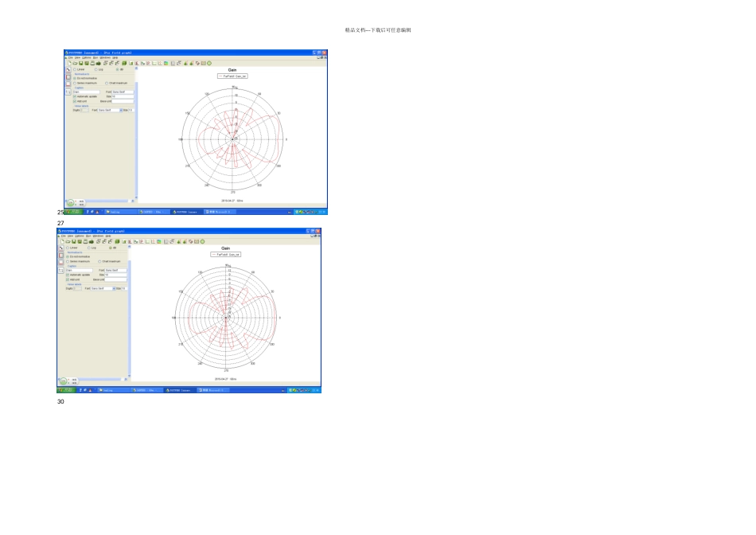Click the New file icon in upper POSTFEKO toolbar
The height and width of the screenshot is (535, 756).
[69, 63]
